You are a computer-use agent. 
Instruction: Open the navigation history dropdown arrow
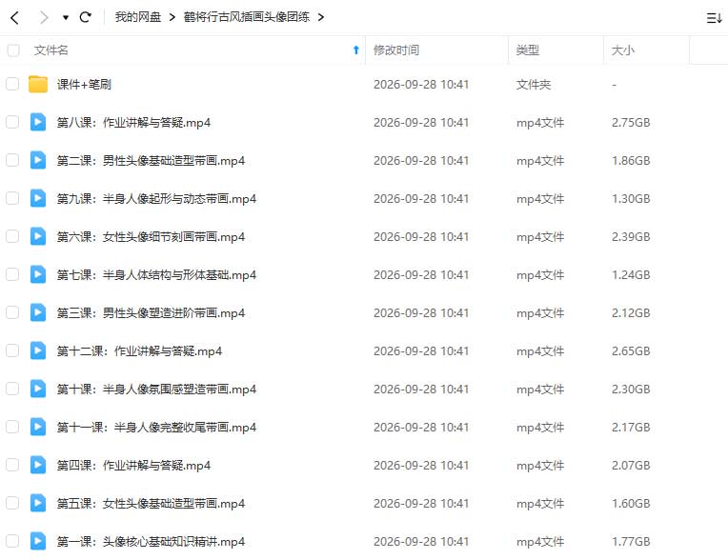pos(66,18)
